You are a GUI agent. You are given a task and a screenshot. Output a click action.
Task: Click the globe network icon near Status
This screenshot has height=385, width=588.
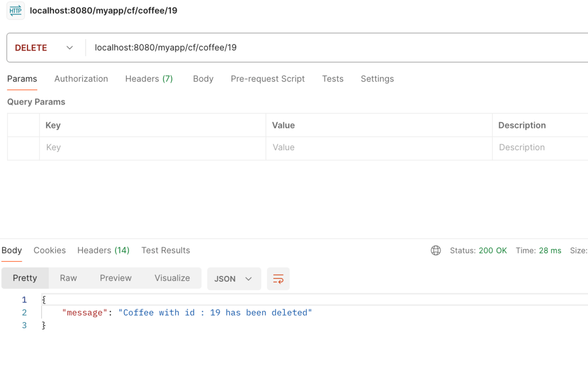tap(436, 250)
